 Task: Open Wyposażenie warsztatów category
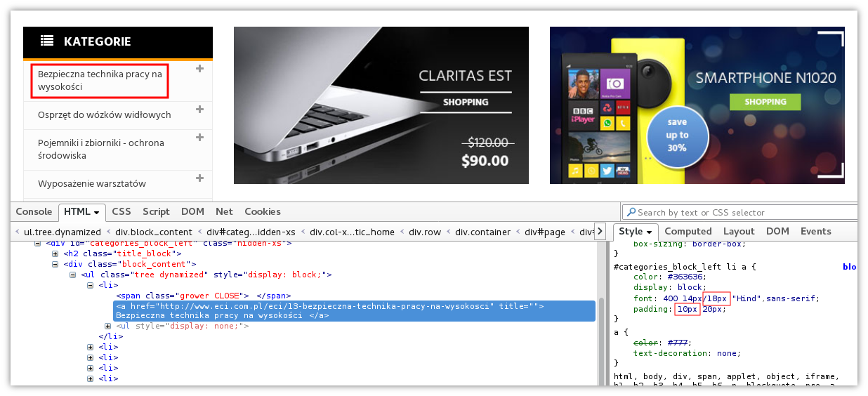coord(92,183)
